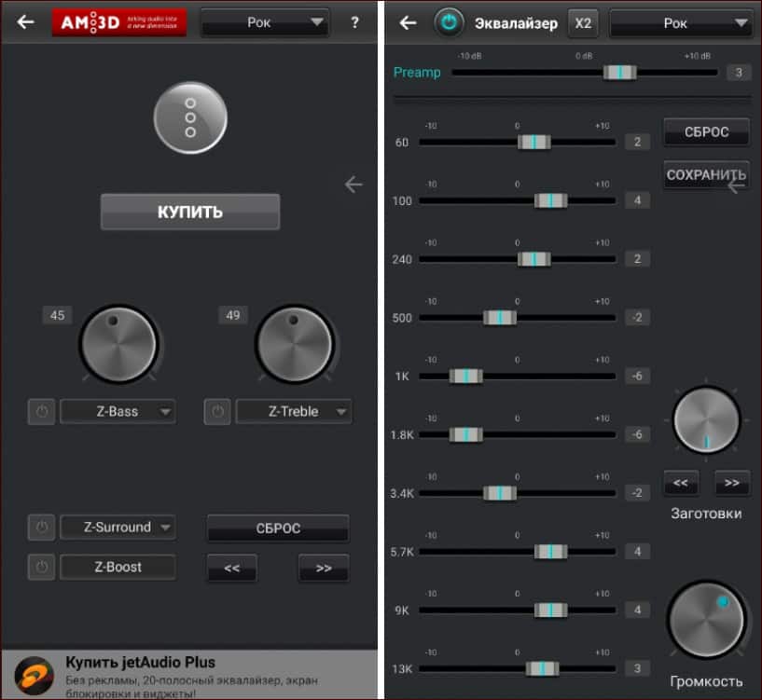Save the equalizer preset with СОХРАНИТЬ
Viewport: 762px width, 700px height.
tap(706, 175)
